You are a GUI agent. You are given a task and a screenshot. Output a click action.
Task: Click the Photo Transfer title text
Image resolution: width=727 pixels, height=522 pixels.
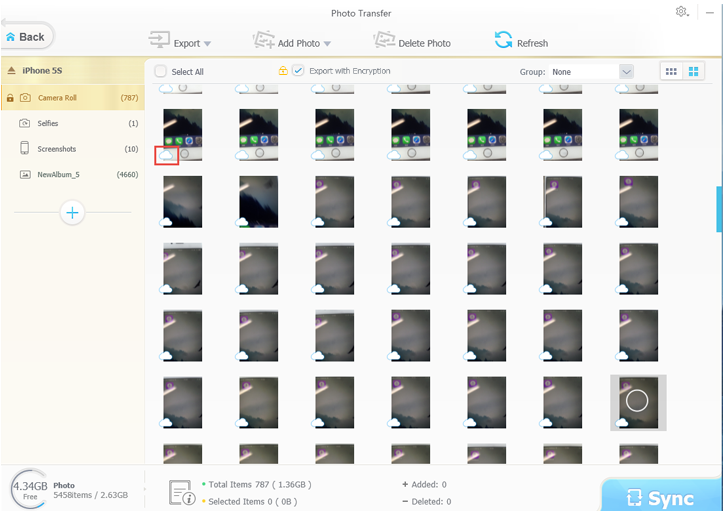361,13
